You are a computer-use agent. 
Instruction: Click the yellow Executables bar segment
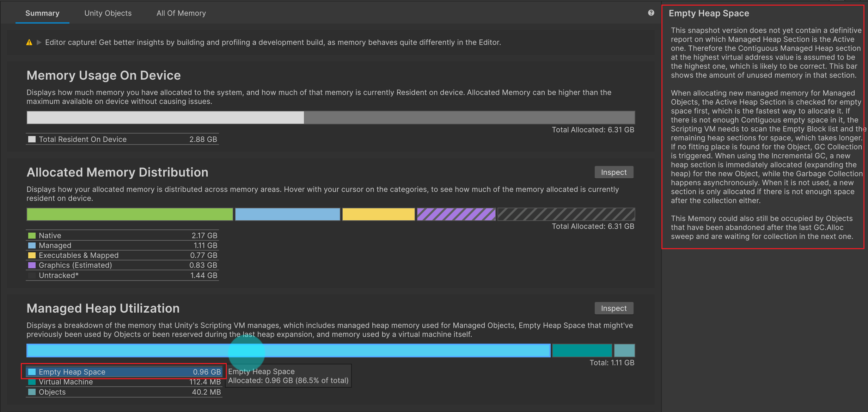[x=378, y=214]
